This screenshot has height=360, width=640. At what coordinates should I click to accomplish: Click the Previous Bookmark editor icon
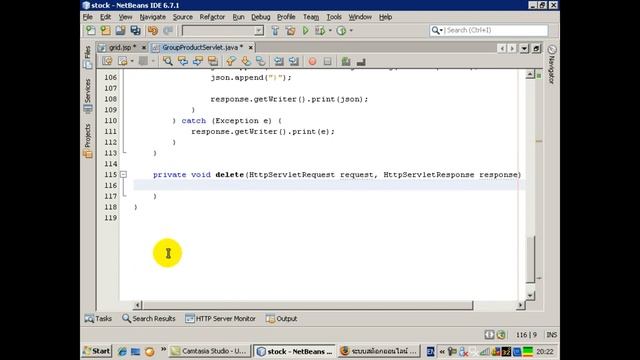click(231, 61)
